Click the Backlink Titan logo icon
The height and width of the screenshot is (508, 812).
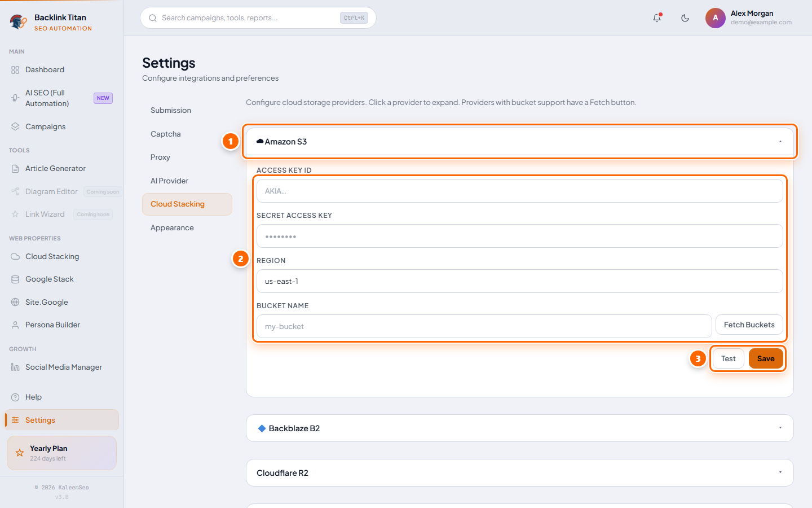(x=19, y=22)
